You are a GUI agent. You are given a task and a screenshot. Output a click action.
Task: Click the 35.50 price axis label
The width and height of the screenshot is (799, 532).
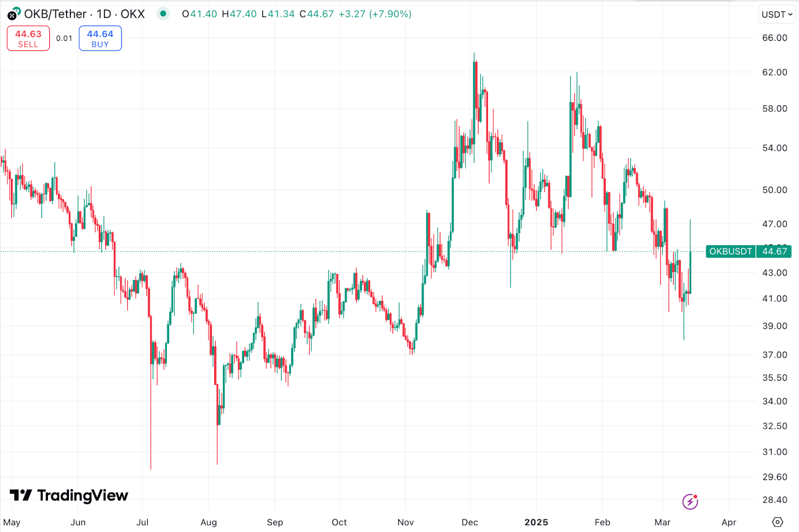pos(775,378)
